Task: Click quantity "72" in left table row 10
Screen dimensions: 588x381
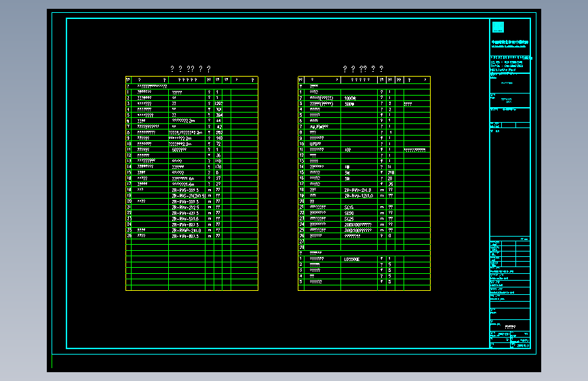Action: pyautogui.click(x=218, y=144)
